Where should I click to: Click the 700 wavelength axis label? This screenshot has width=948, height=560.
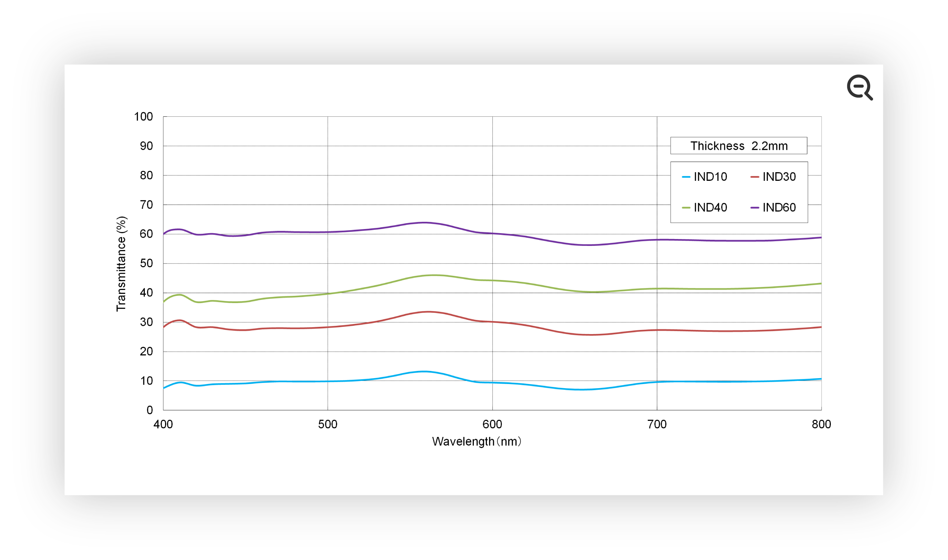(657, 424)
